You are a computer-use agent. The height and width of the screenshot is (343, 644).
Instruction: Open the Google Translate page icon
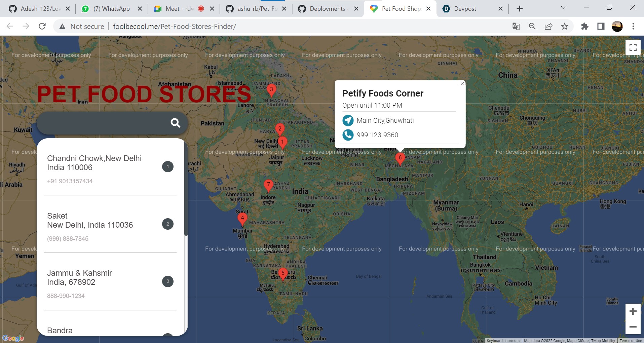(516, 26)
